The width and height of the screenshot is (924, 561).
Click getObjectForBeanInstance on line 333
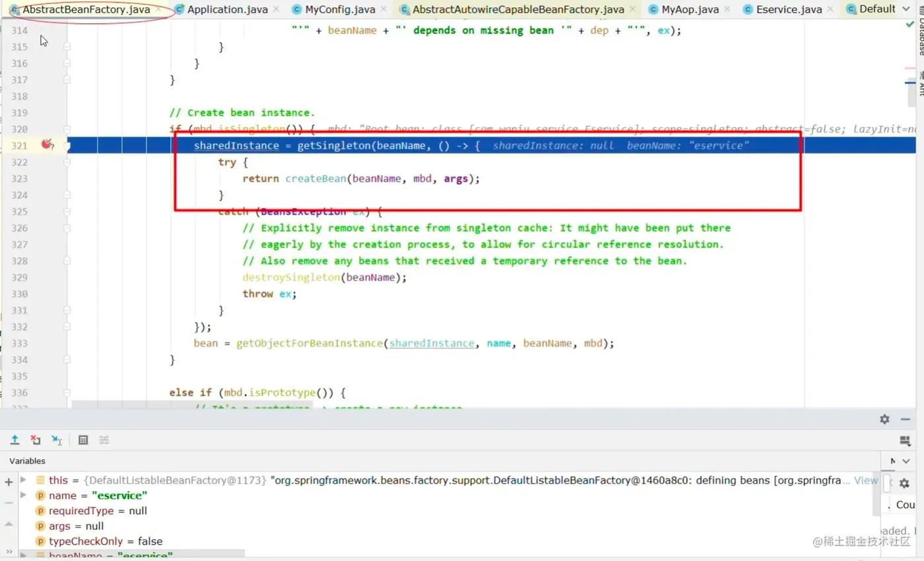pyautogui.click(x=310, y=343)
